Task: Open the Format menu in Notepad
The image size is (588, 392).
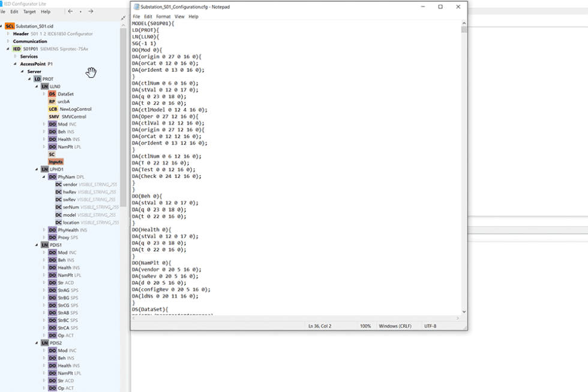Action: [x=163, y=17]
